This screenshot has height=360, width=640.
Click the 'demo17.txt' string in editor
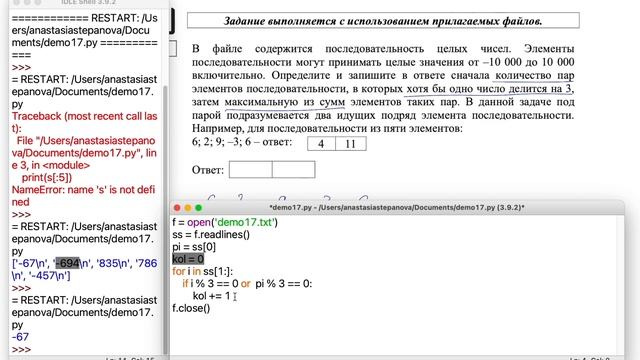click(x=244, y=222)
